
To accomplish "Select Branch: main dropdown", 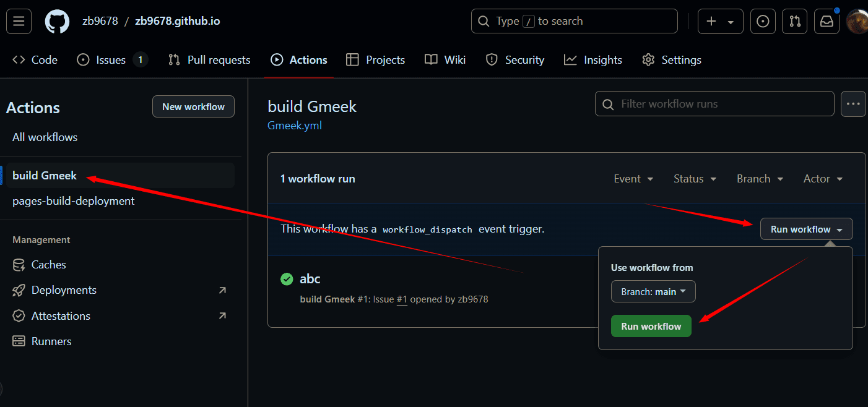I will pyautogui.click(x=653, y=292).
